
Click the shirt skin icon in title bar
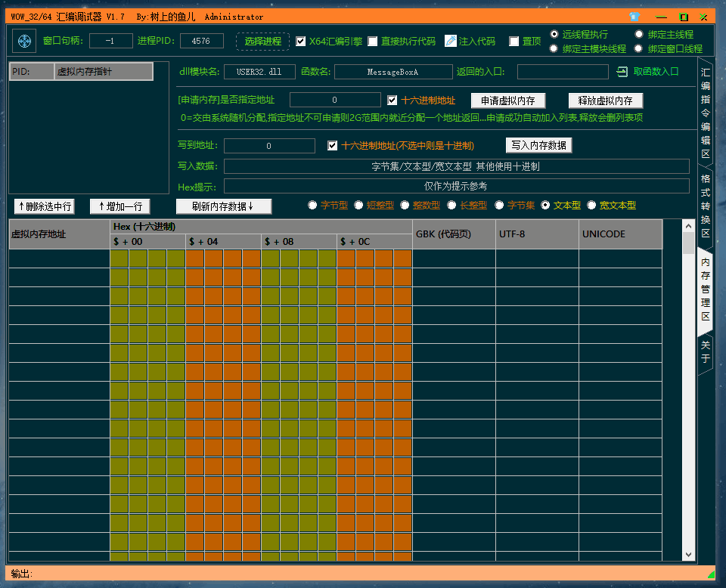pyautogui.click(x=634, y=17)
